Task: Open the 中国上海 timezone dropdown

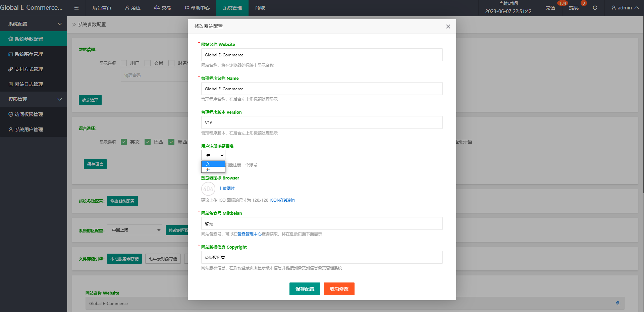Action: pyautogui.click(x=135, y=230)
